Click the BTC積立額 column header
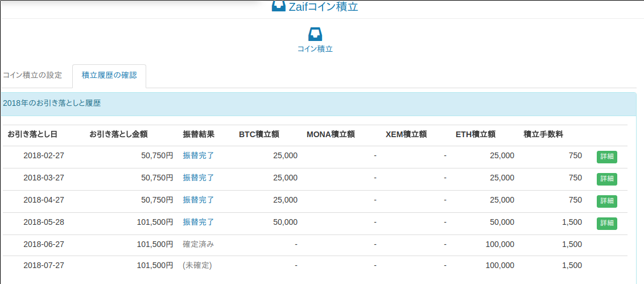The height and width of the screenshot is (284, 644). pyautogui.click(x=259, y=134)
